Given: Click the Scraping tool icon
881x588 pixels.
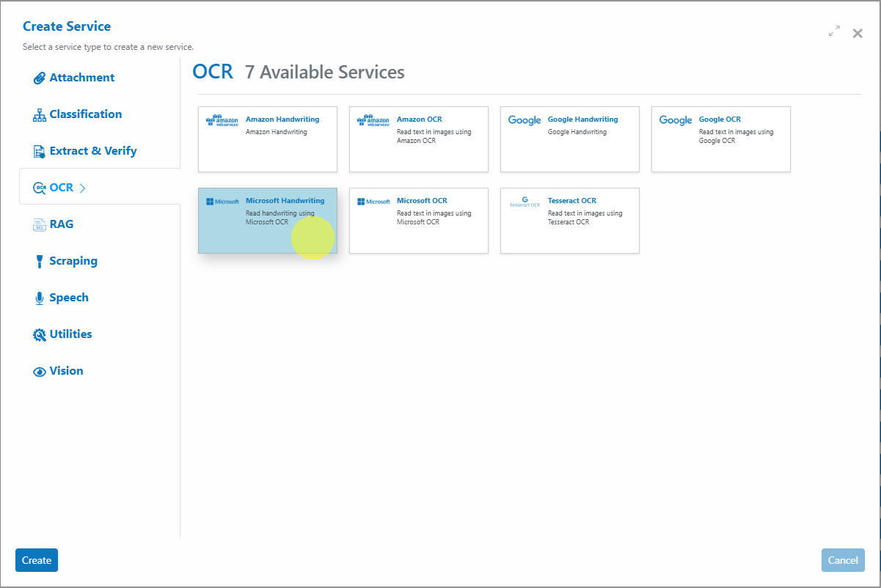Looking at the screenshot, I should pyautogui.click(x=40, y=262).
